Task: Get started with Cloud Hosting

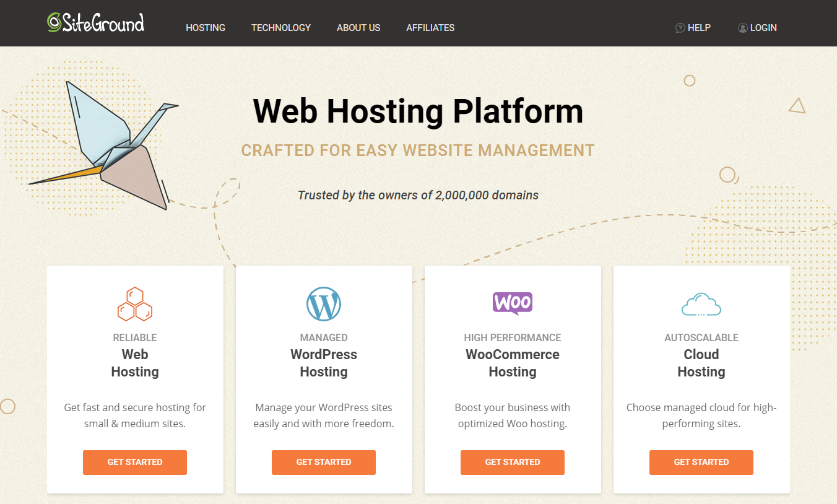Action: (701, 463)
